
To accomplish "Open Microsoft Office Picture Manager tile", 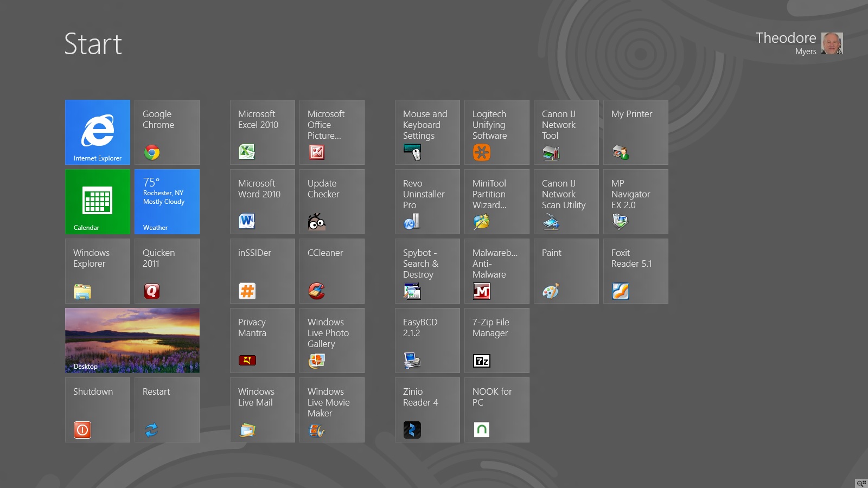I will [332, 132].
